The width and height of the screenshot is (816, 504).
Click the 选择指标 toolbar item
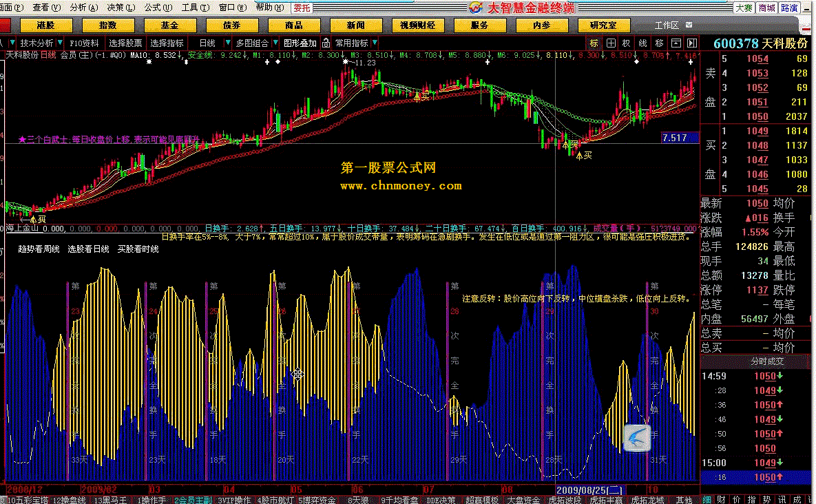coord(167,43)
